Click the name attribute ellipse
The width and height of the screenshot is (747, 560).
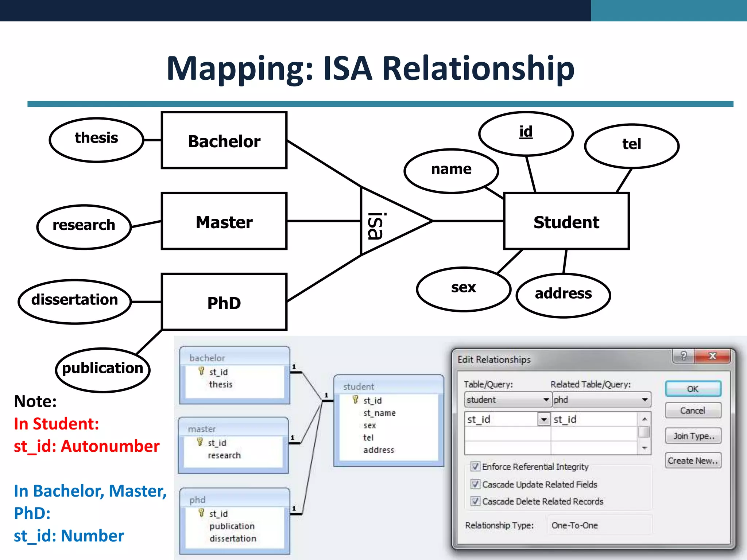tap(452, 171)
